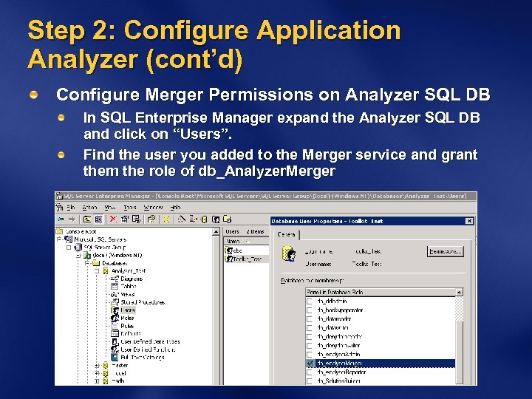The image size is (532, 399).
Task: Click the Properties toolbar icon after Delete
Action: tap(125, 219)
